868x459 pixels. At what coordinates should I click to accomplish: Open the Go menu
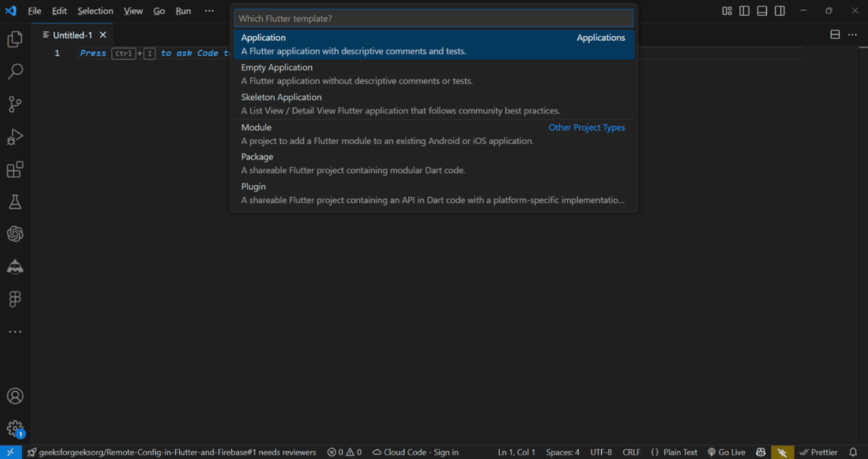click(x=159, y=11)
